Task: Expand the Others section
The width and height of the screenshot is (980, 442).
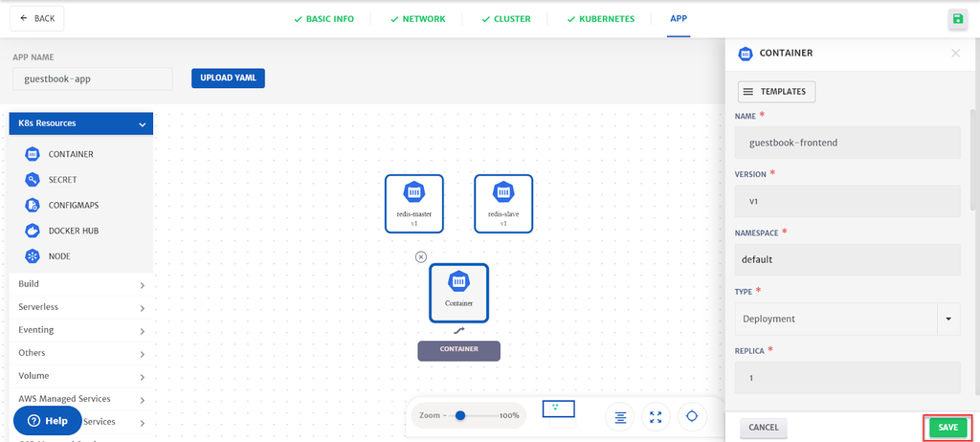Action: tap(81, 353)
